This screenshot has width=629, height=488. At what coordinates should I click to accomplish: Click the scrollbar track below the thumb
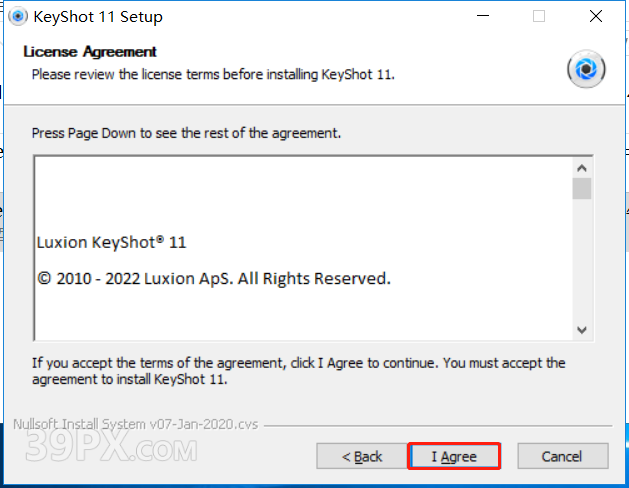coord(582,260)
